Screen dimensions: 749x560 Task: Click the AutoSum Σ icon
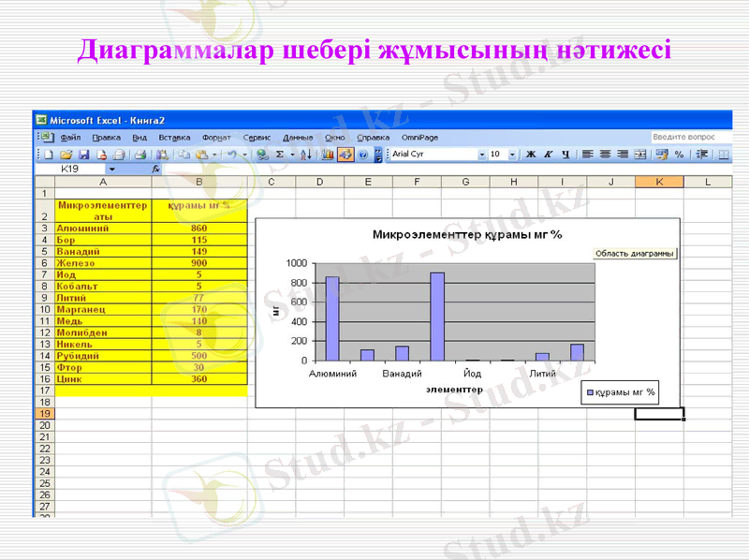280,155
